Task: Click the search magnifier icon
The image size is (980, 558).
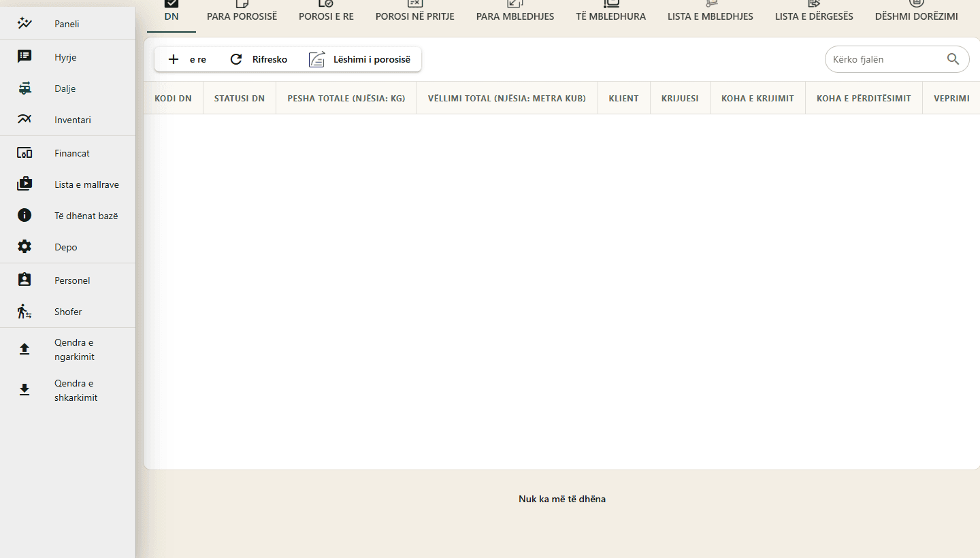Action: (x=953, y=59)
